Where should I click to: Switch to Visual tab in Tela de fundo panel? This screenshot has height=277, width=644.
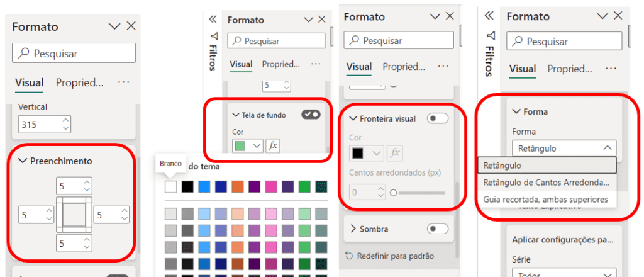click(241, 64)
